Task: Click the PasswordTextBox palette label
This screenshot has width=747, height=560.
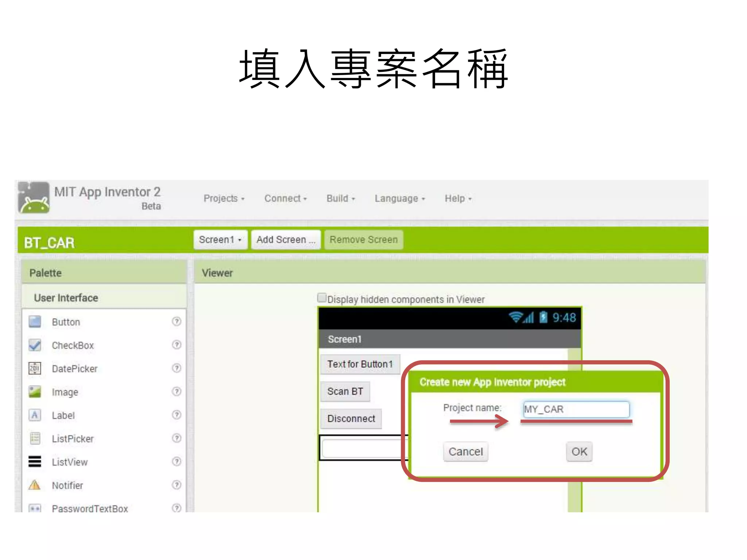Action: coord(90,508)
